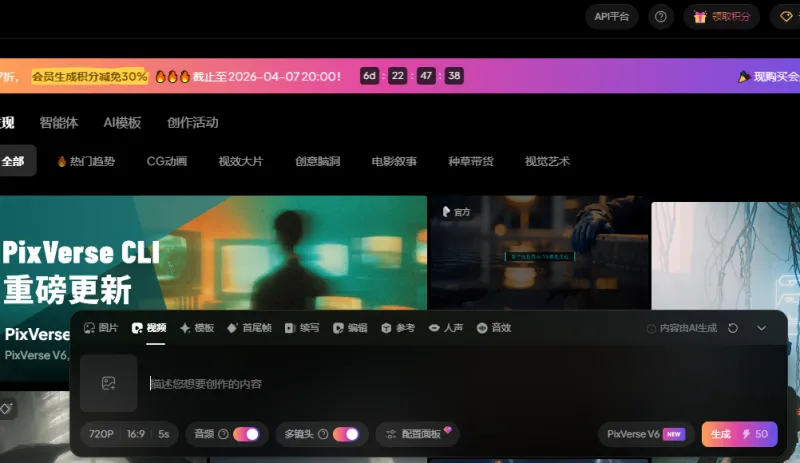Open the AI模板 navigation tab
This screenshot has width=800, height=463.
(x=122, y=123)
